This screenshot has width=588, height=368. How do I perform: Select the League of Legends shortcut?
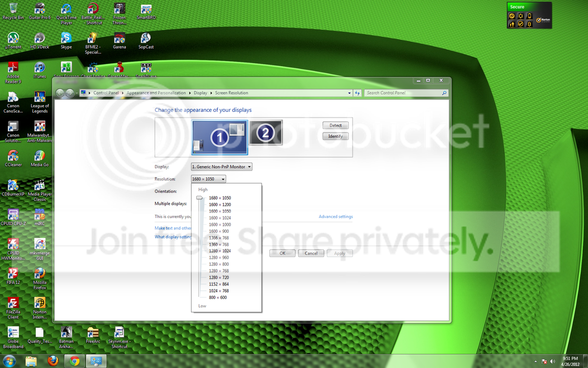(40, 102)
